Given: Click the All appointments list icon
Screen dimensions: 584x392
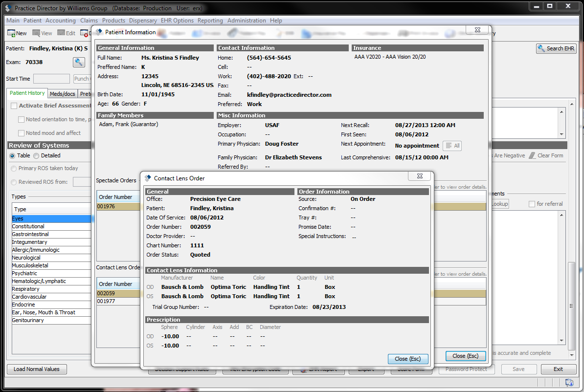Looking at the screenshot, I should (x=452, y=145).
